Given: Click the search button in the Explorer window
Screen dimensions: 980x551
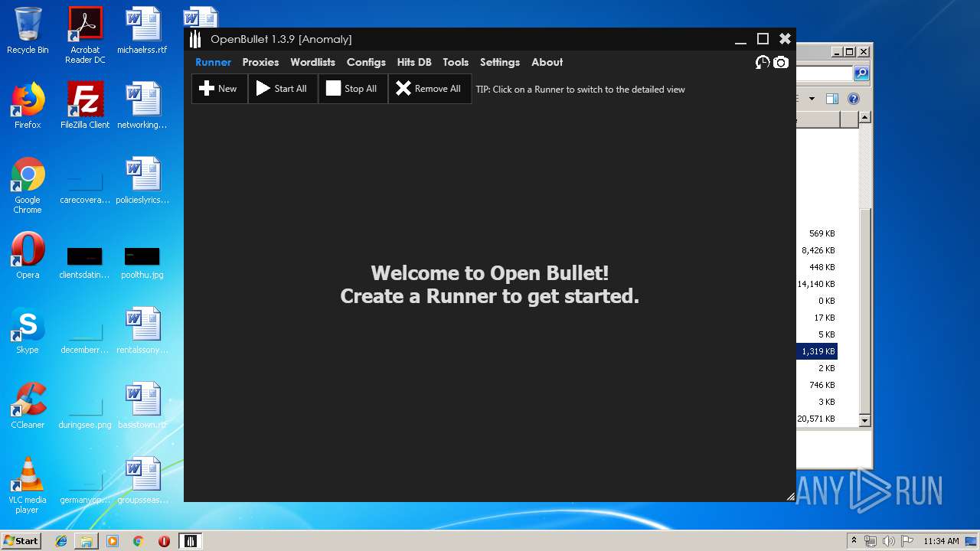Looking at the screenshot, I should click(x=861, y=73).
